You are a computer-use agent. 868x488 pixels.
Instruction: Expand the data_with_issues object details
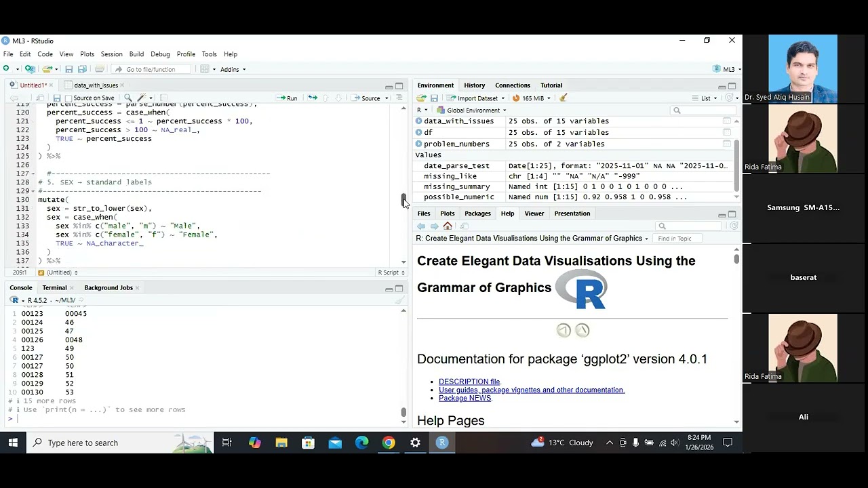(418, 121)
